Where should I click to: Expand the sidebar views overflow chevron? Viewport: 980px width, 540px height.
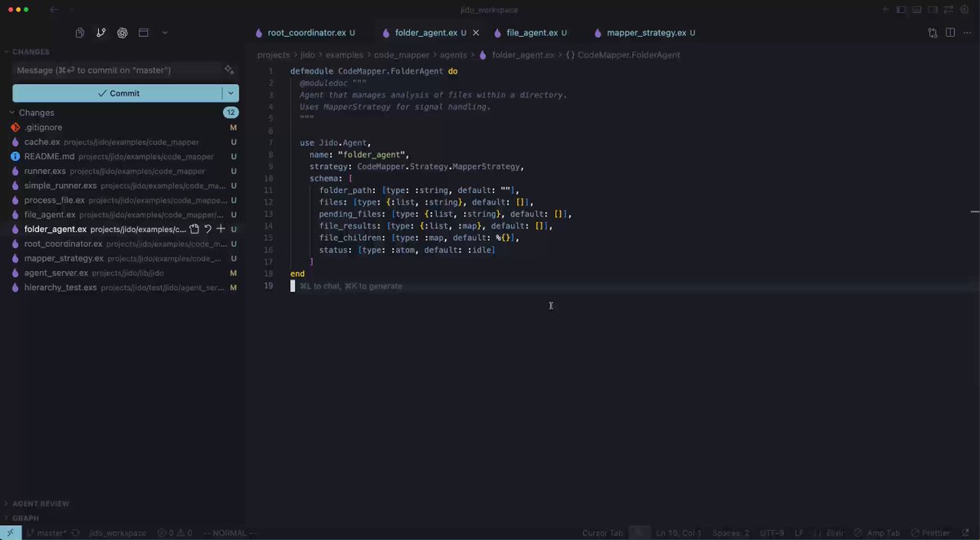coord(165,33)
